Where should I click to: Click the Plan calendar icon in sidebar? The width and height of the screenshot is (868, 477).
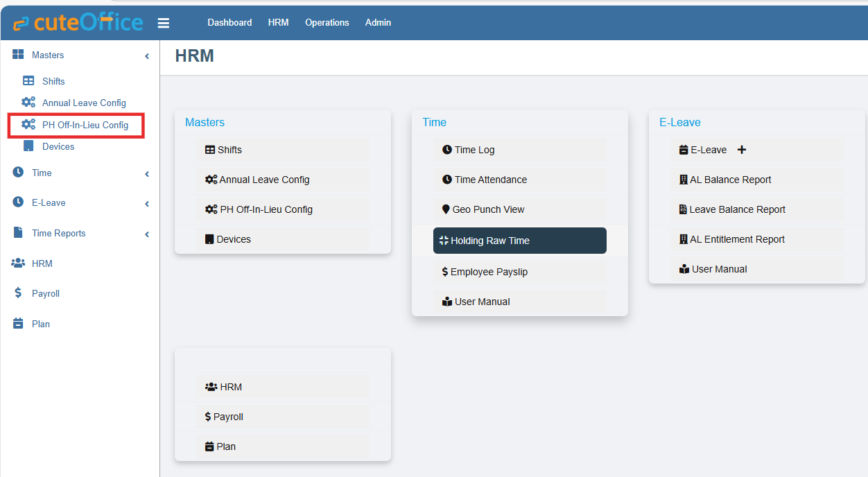[18, 324]
